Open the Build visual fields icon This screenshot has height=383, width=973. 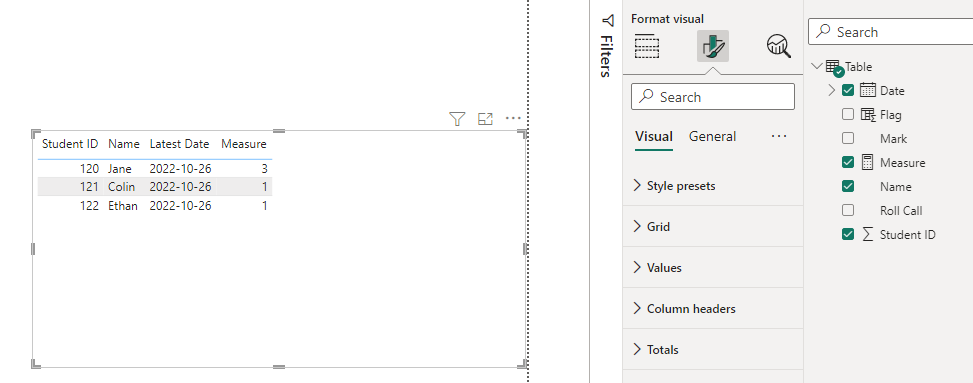click(647, 46)
